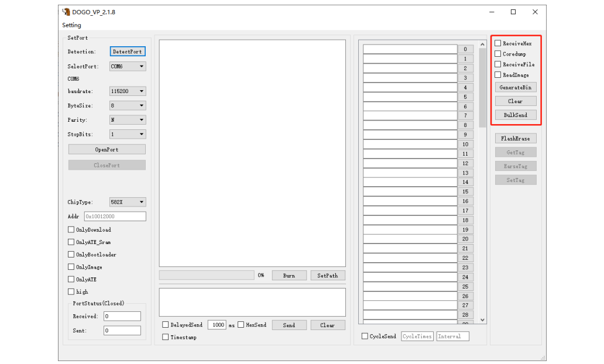Click the command list scrollbar thumb
The width and height of the screenshot is (604, 364).
tap(482, 88)
